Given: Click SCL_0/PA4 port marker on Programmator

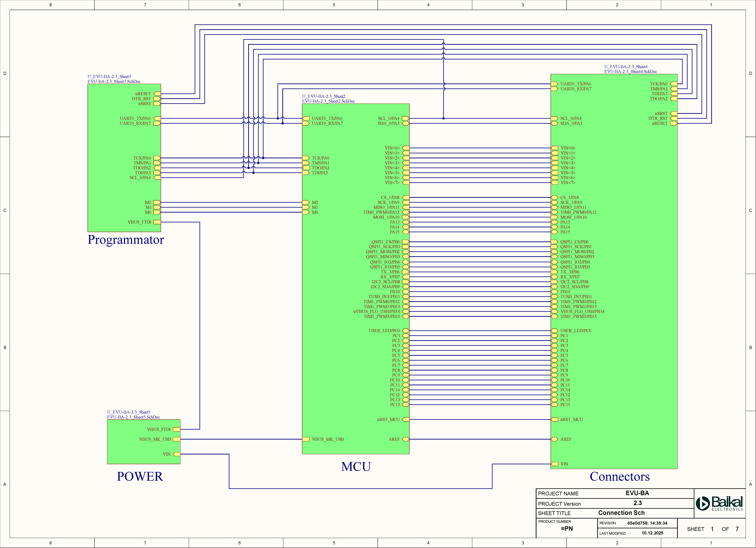Looking at the screenshot, I should coord(157,178).
